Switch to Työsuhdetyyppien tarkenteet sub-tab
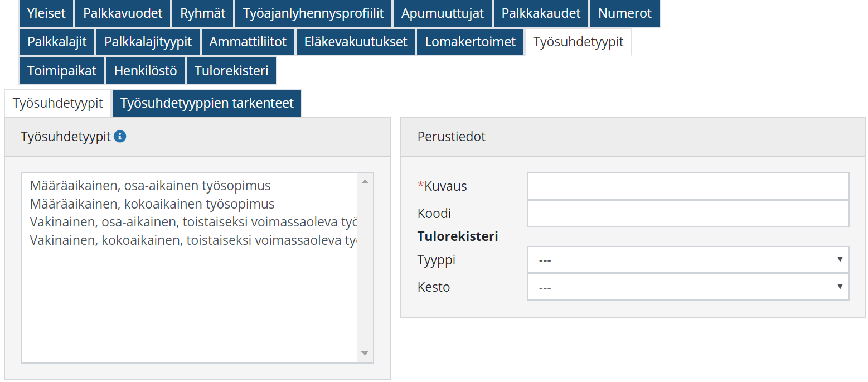The width and height of the screenshot is (868, 382). [207, 103]
